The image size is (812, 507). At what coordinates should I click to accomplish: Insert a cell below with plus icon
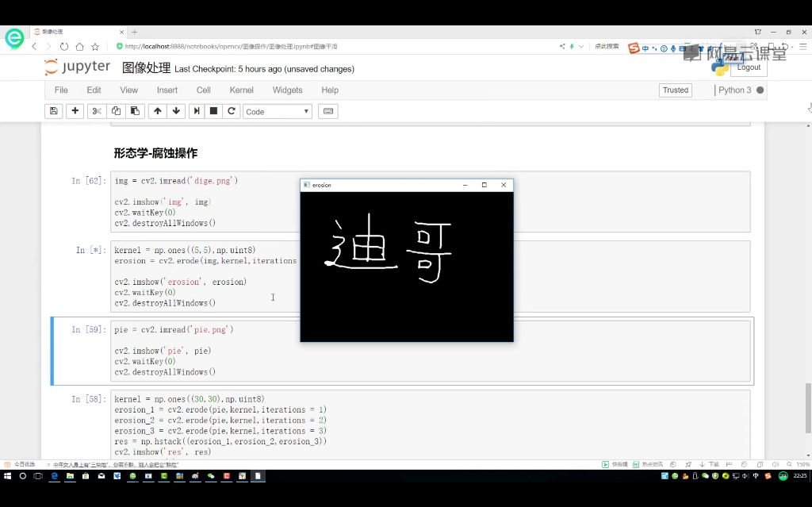coord(75,111)
